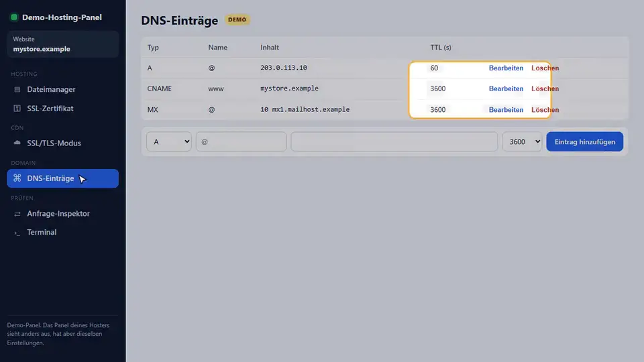Viewport: 644px width, 362px height.
Task: Click the 10 mx1.mailhost.example cell
Action: point(305,109)
